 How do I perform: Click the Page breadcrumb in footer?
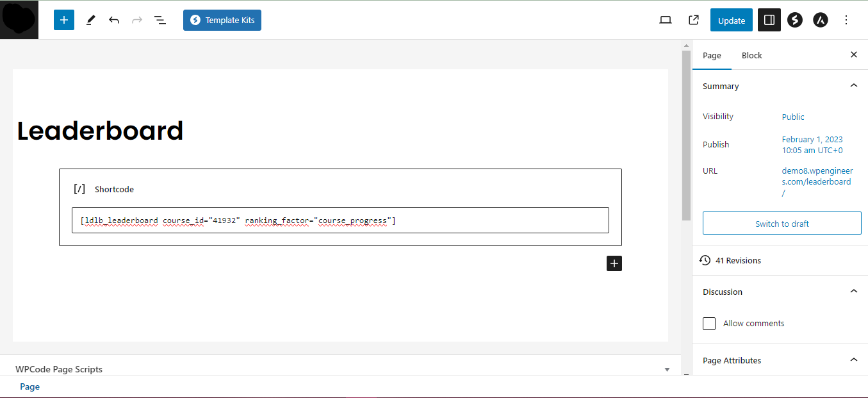click(x=30, y=386)
